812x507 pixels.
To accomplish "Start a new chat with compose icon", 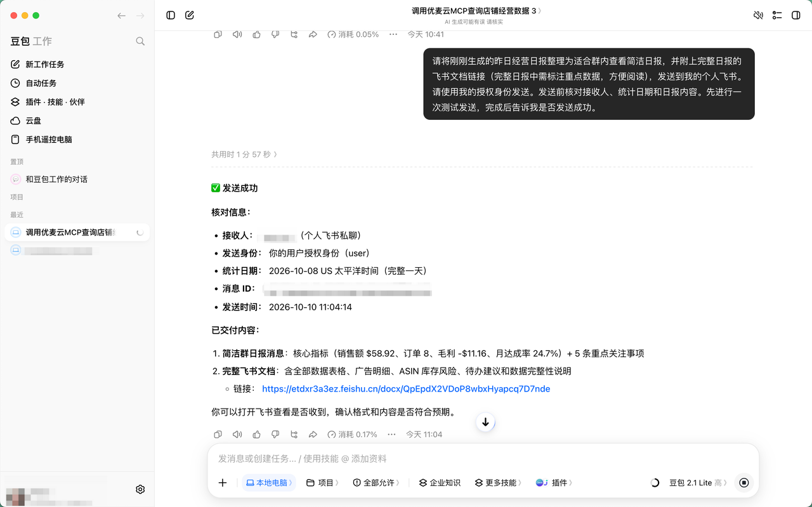I will pos(190,15).
